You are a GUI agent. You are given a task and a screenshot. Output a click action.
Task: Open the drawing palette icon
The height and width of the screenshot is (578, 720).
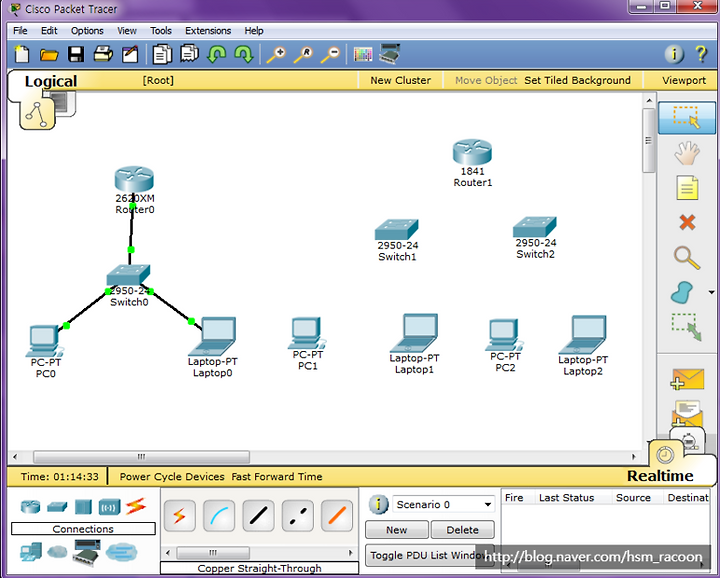pyautogui.click(x=363, y=55)
